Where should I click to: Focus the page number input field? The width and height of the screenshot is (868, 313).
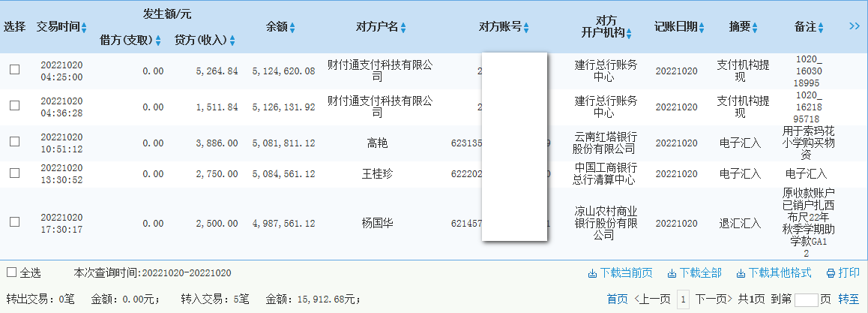tap(806, 300)
